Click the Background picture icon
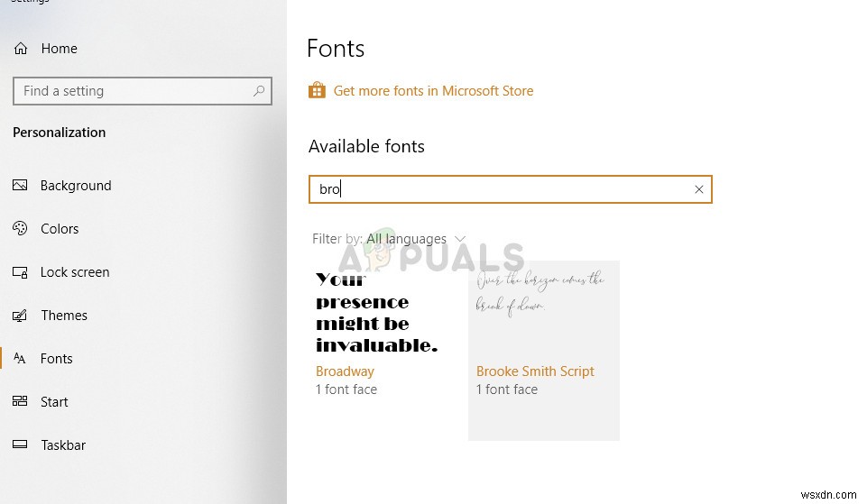Screen dimensions: 867x504 point(20,185)
